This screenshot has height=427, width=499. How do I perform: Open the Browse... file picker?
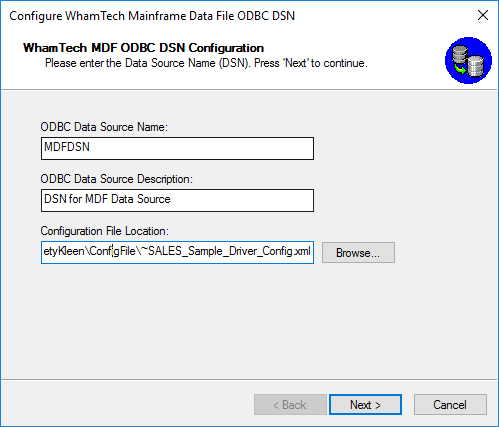pos(358,253)
